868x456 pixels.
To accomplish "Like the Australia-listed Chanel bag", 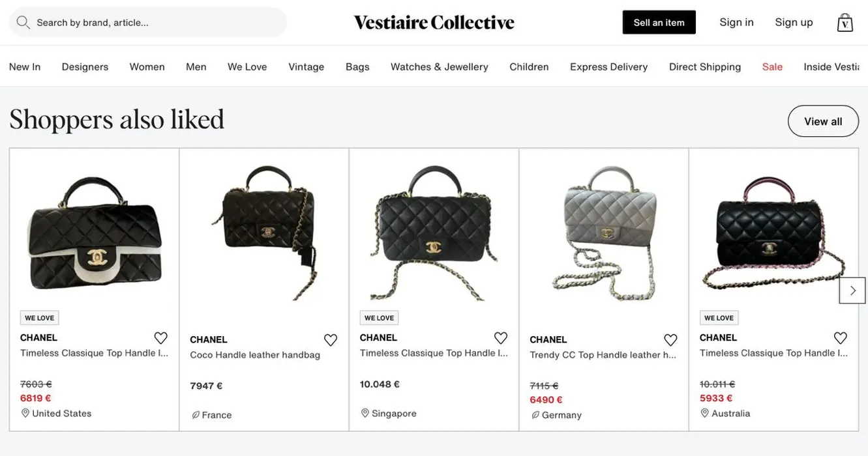I will coord(841,338).
